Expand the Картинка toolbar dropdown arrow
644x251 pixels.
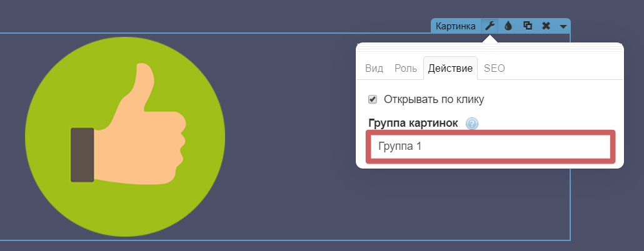pos(563,27)
